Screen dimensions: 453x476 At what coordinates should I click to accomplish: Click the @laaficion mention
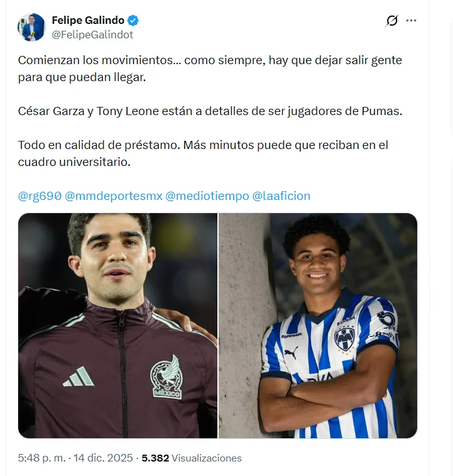(x=281, y=196)
